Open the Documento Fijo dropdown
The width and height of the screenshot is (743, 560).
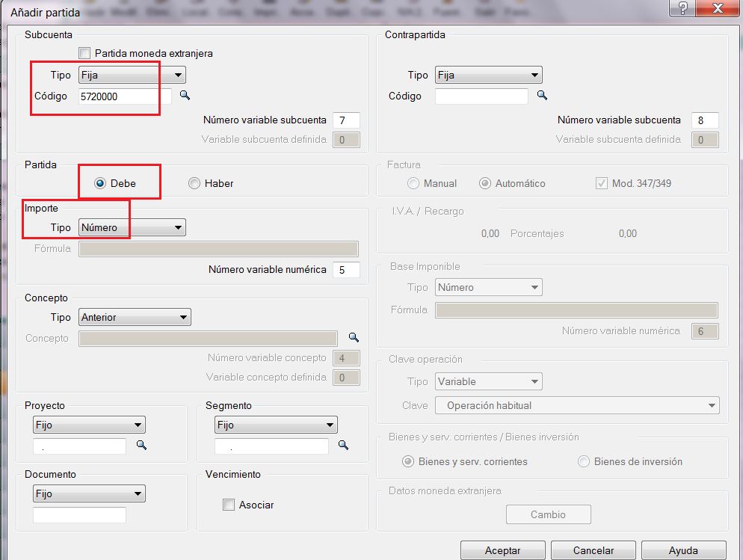coord(89,493)
